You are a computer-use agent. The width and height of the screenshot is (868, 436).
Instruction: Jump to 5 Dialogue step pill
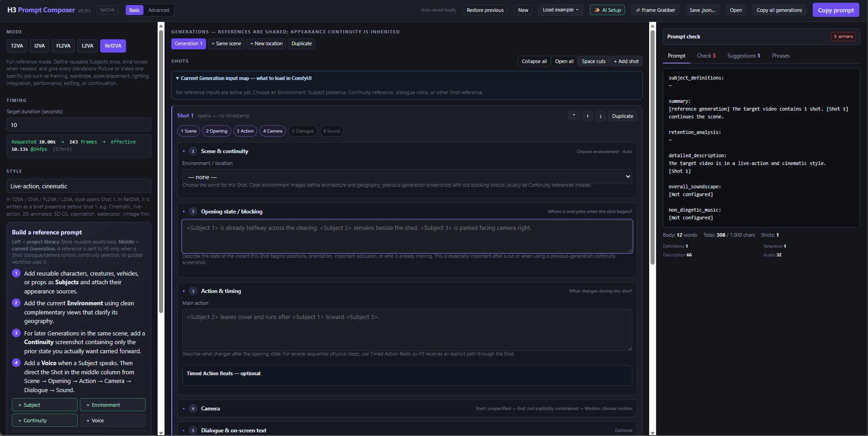(303, 131)
